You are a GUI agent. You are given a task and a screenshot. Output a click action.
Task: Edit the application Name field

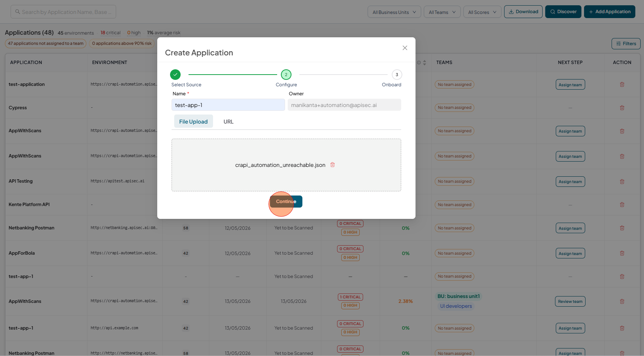(228, 105)
